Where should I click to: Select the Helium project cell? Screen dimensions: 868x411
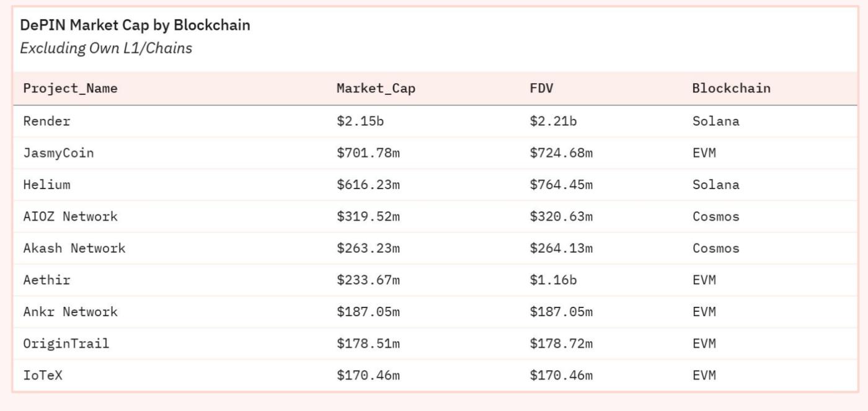coord(46,185)
